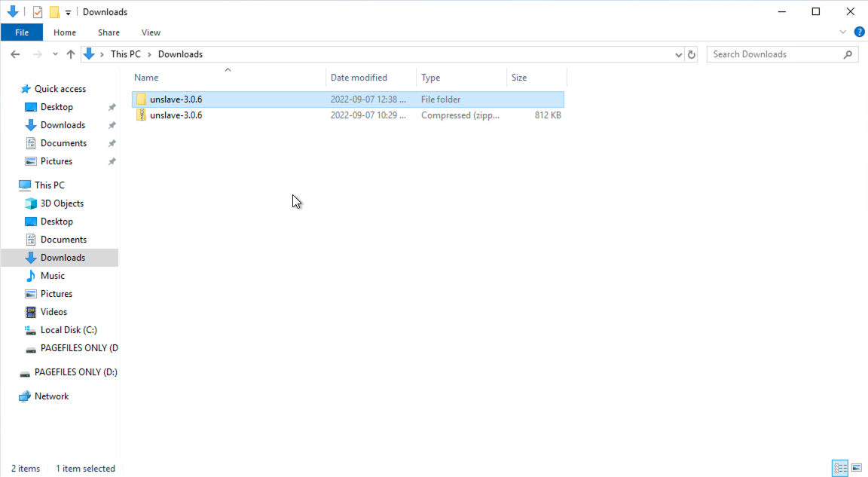The height and width of the screenshot is (477, 868).
Task: Switch to the View ribbon tab
Action: click(x=151, y=32)
